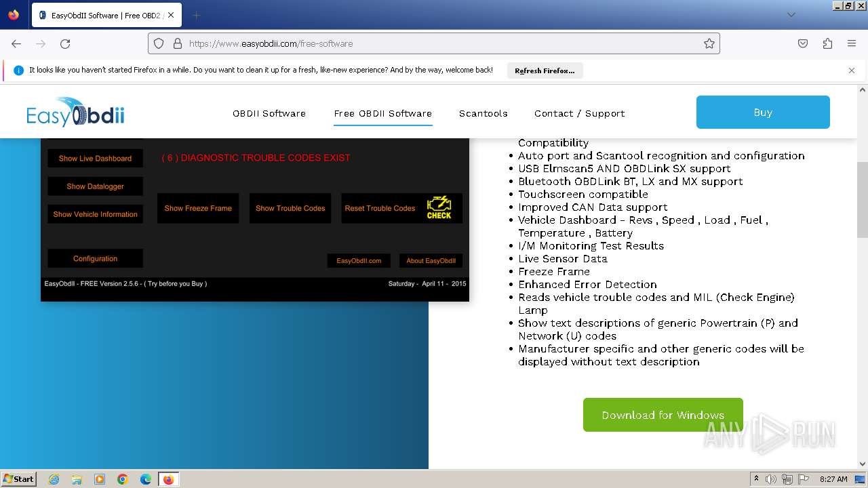Click the browser forward arrow
Viewport: 868px width, 488px height.
41,43
